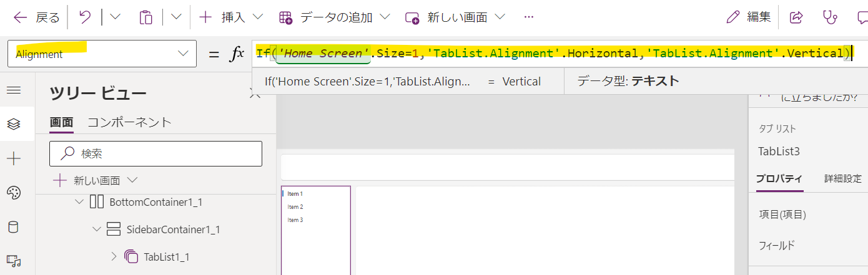Click the 項目(項目) property label
Screen dimensions: 868x275
coord(782,215)
